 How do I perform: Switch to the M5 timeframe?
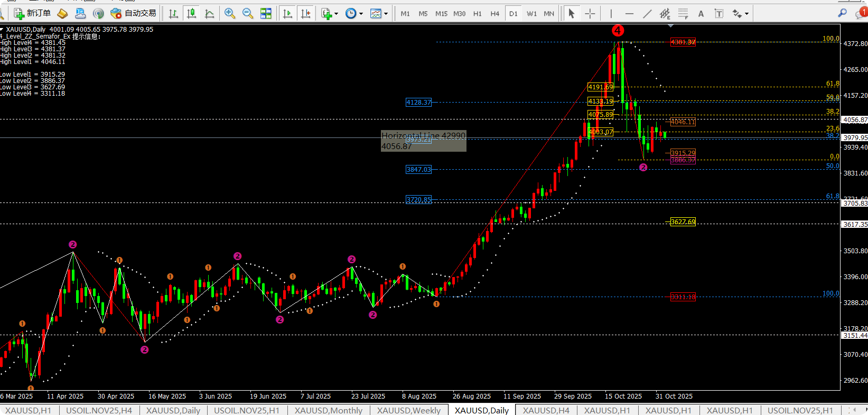tap(423, 14)
